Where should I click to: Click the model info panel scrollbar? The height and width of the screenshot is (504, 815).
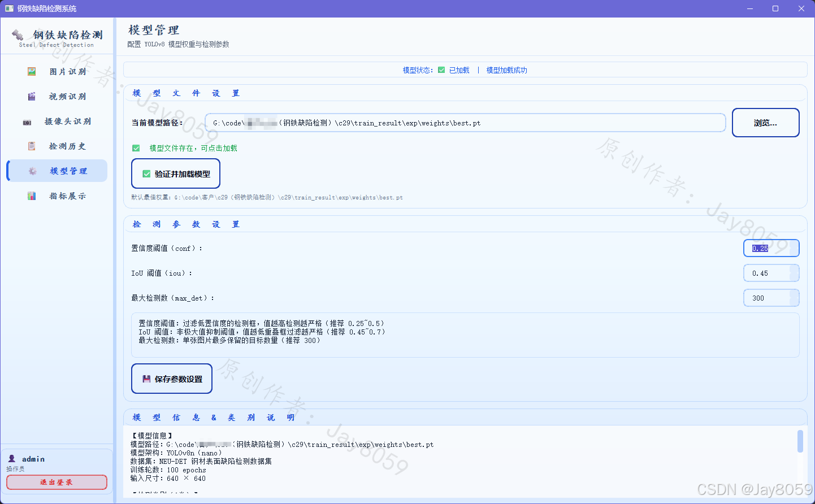(800, 441)
